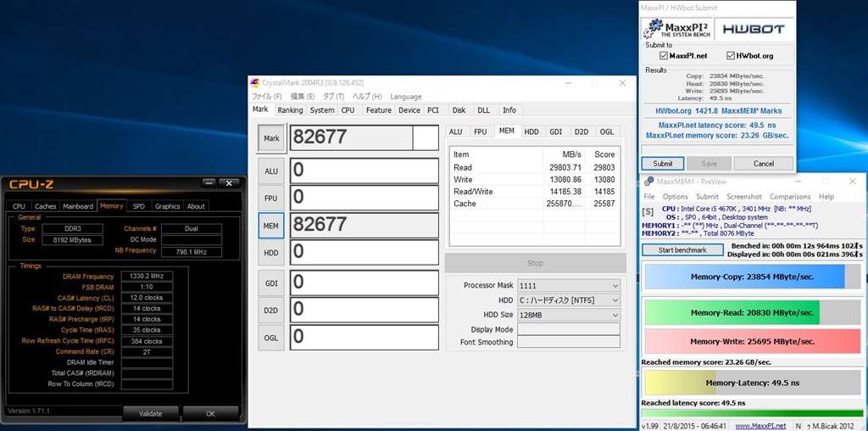Screen dimensions: 868x431
Task: Open the Comparisons menu in MaxxMEM
Action: (789, 197)
